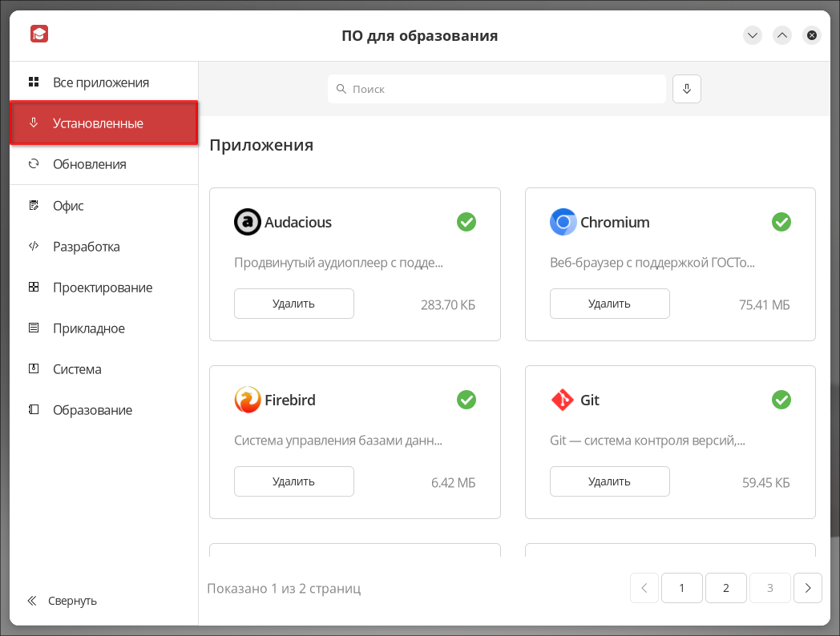The width and height of the screenshot is (840, 636).
Task: Click the Git app icon
Action: pos(563,400)
